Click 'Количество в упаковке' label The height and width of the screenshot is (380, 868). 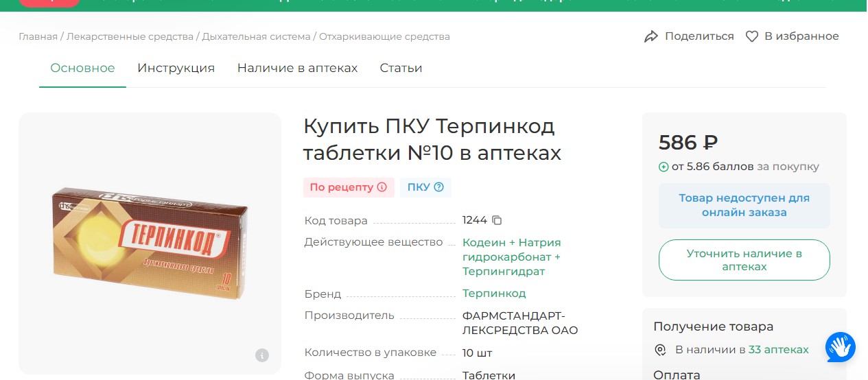tap(371, 353)
